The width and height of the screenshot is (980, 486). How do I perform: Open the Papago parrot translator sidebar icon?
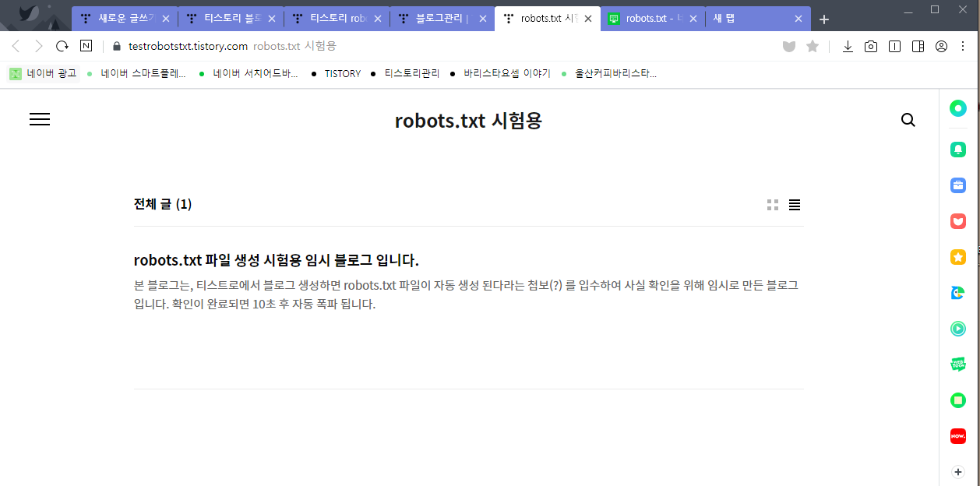pyautogui.click(x=958, y=293)
